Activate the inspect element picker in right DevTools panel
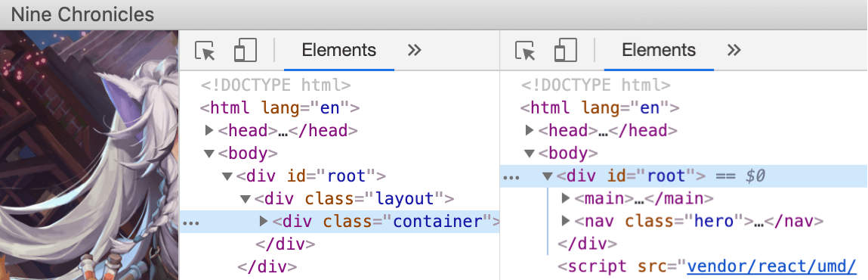The image size is (868, 280). point(525,51)
